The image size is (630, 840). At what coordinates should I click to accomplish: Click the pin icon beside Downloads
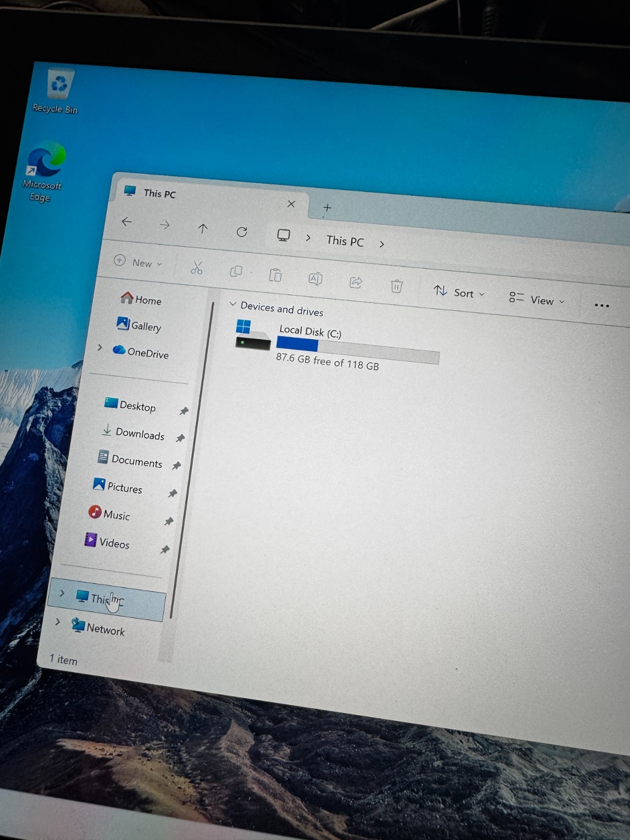(x=180, y=438)
